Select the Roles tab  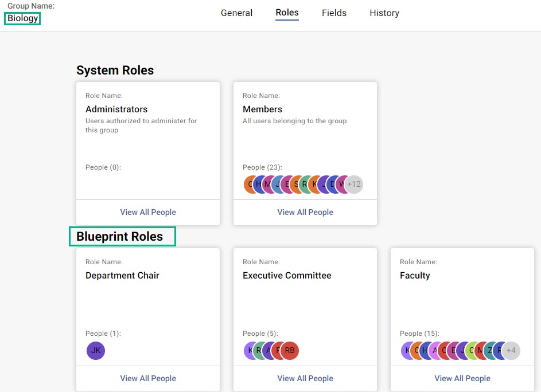pos(287,13)
